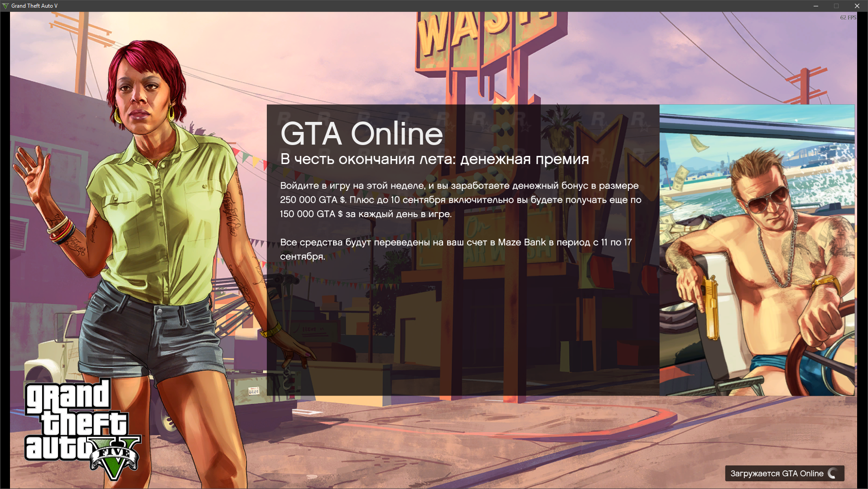Minimize the Grand Theft Auto V window
This screenshot has width=868, height=489.
(815, 6)
